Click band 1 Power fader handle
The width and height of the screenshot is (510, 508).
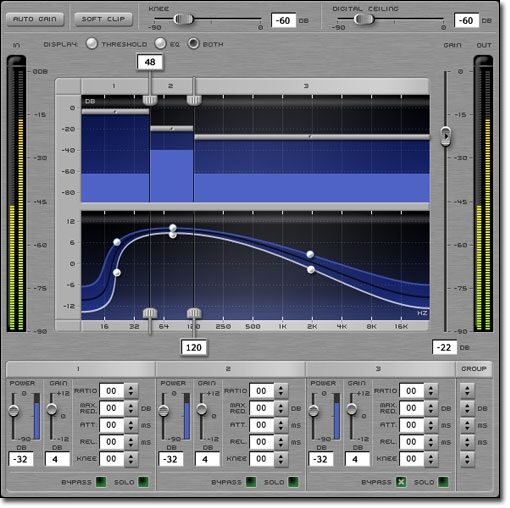click(13, 410)
